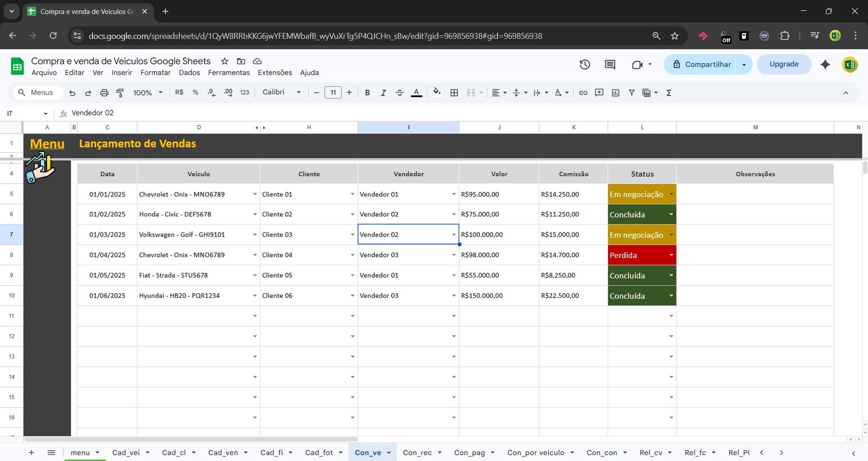This screenshot has width=868, height=461.
Task: Open version history clock icon
Action: pyautogui.click(x=584, y=65)
